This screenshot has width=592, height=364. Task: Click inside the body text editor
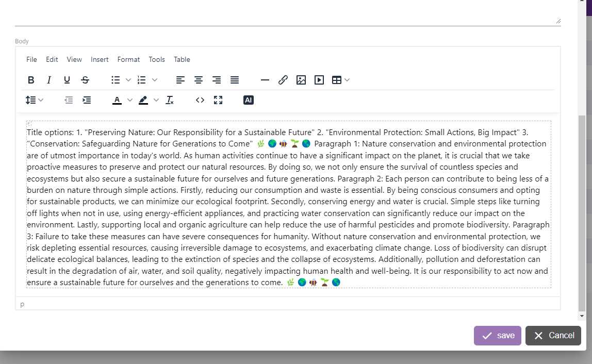(288, 205)
